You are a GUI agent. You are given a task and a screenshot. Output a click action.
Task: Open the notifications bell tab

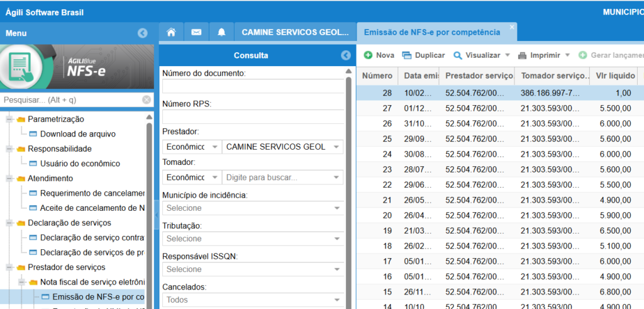pyautogui.click(x=221, y=32)
